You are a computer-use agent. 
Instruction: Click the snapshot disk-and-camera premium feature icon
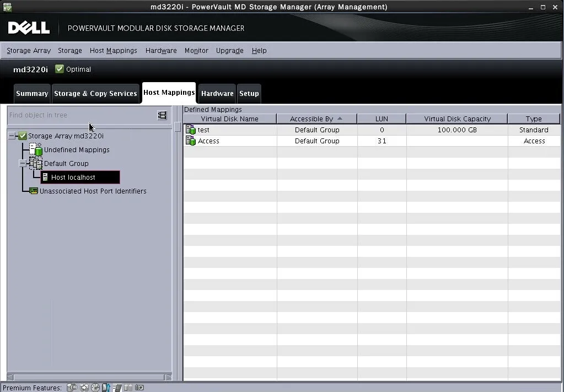click(72, 388)
